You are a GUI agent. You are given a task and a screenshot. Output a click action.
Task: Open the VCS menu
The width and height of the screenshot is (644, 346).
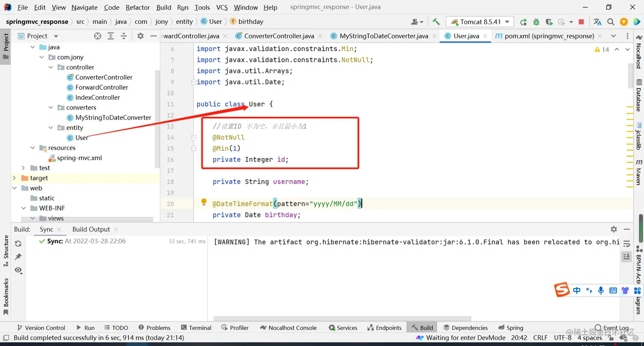click(x=222, y=7)
